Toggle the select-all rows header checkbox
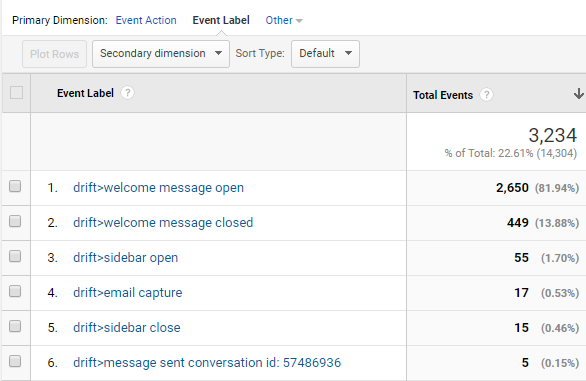The image size is (586, 381). tap(16, 92)
